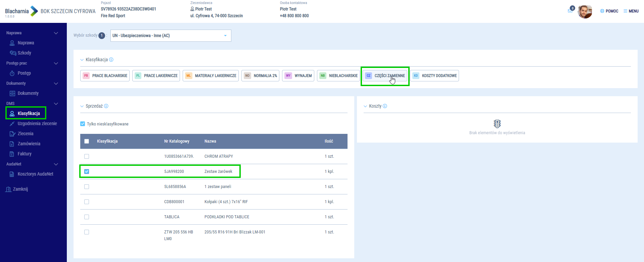Collapse the Koszty panel chevron

(365, 106)
